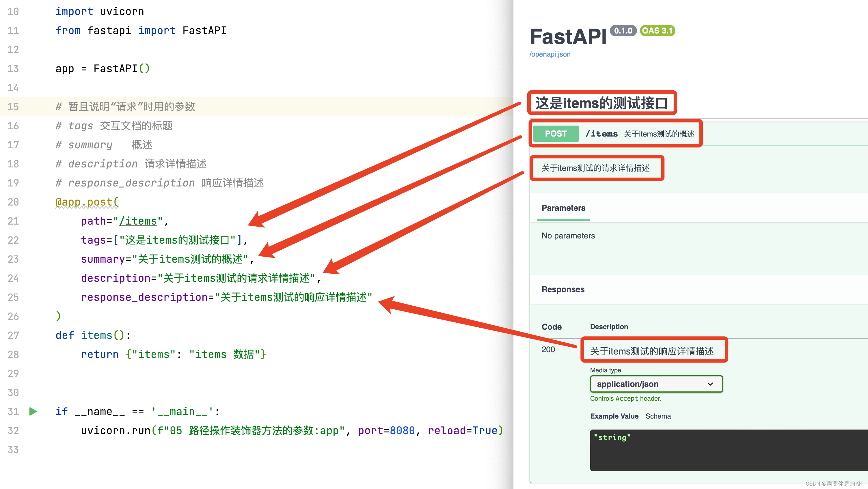This screenshot has width=868, height=489.
Task: Click the 'def items():' function definition
Action: click(93, 335)
